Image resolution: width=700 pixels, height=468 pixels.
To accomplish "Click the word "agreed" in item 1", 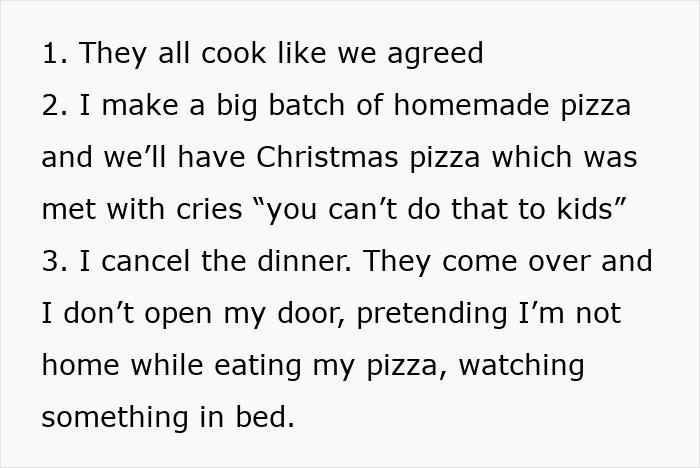I will point(441,54).
